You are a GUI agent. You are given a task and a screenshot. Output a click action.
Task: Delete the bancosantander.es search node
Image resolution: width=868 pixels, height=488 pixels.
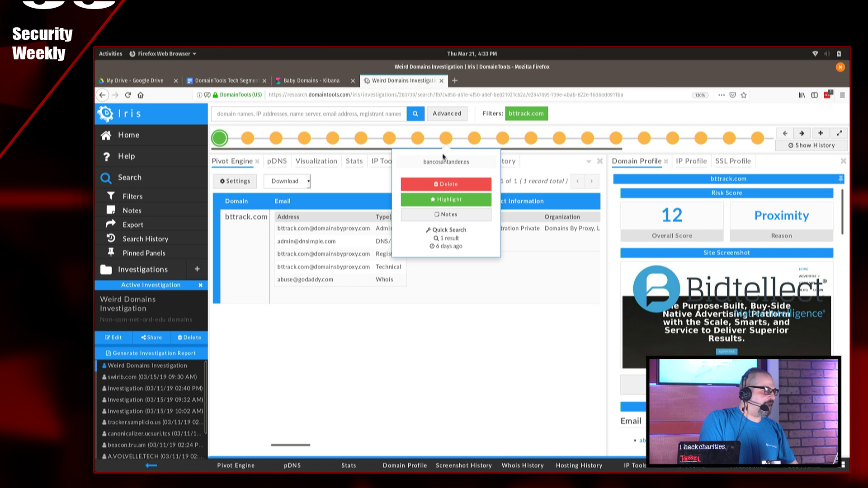tap(446, 184)
